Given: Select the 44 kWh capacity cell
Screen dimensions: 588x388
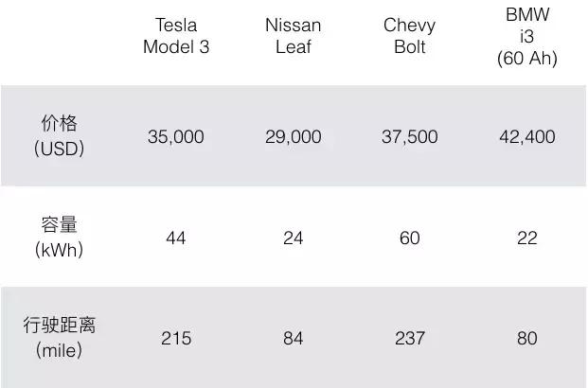Looking at the screenshot, I should (176, 238).
